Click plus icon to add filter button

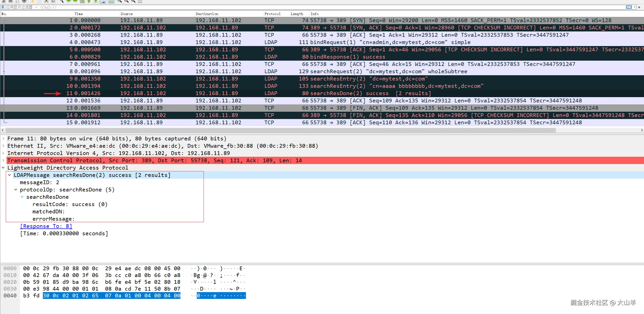(x=639, y=7)
